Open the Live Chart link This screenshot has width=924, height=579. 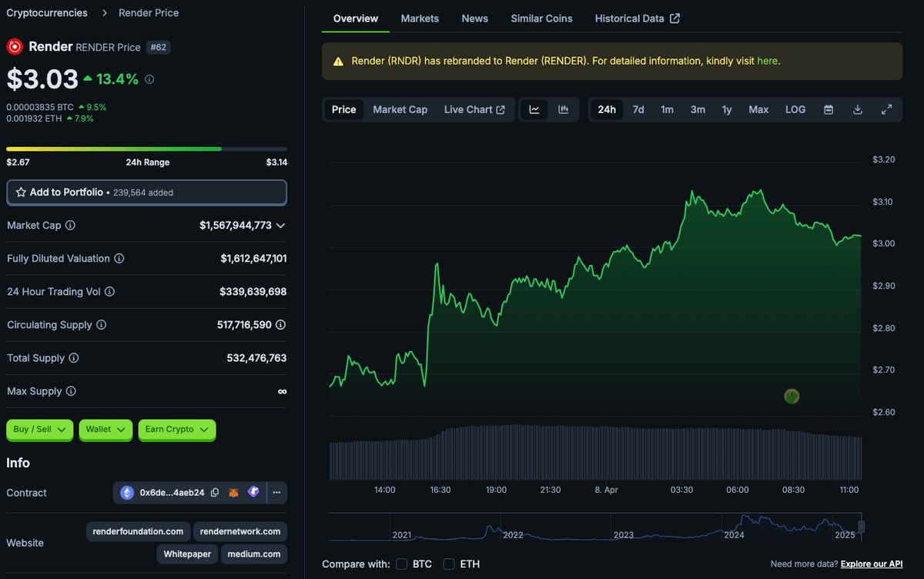[474, 109]
